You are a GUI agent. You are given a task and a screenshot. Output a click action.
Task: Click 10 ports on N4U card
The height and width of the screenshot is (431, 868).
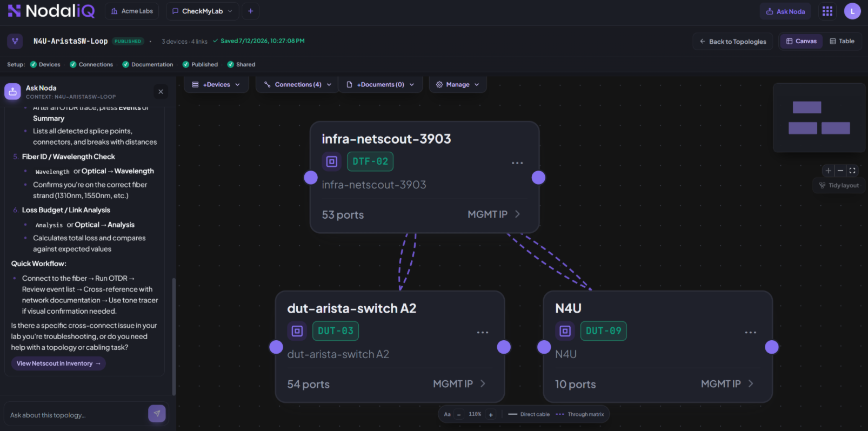(575, 385)
